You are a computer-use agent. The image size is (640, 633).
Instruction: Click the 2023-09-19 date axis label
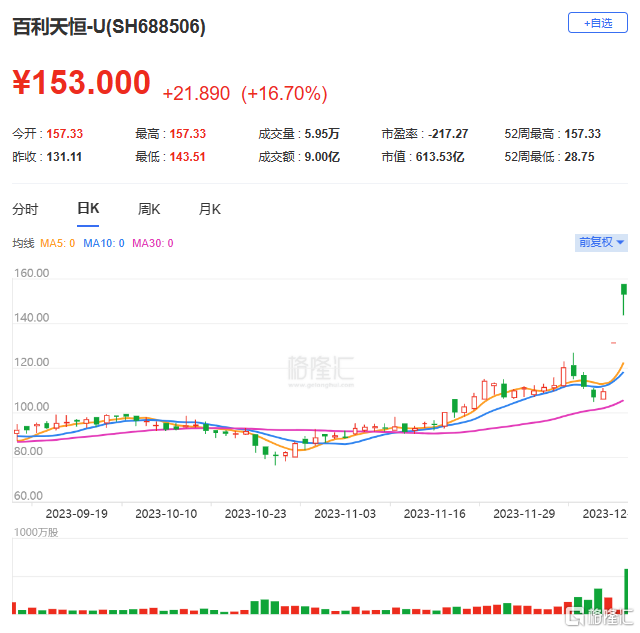77,514
